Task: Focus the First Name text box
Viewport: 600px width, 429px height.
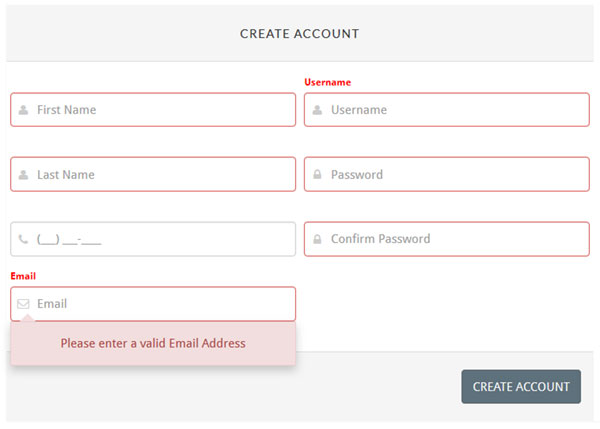Action: point(160,110)
